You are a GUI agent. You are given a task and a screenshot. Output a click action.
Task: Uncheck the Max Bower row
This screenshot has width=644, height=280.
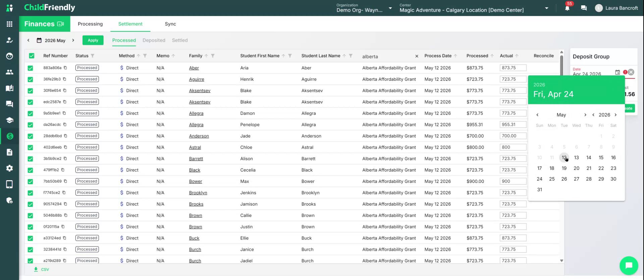[30, 182]
